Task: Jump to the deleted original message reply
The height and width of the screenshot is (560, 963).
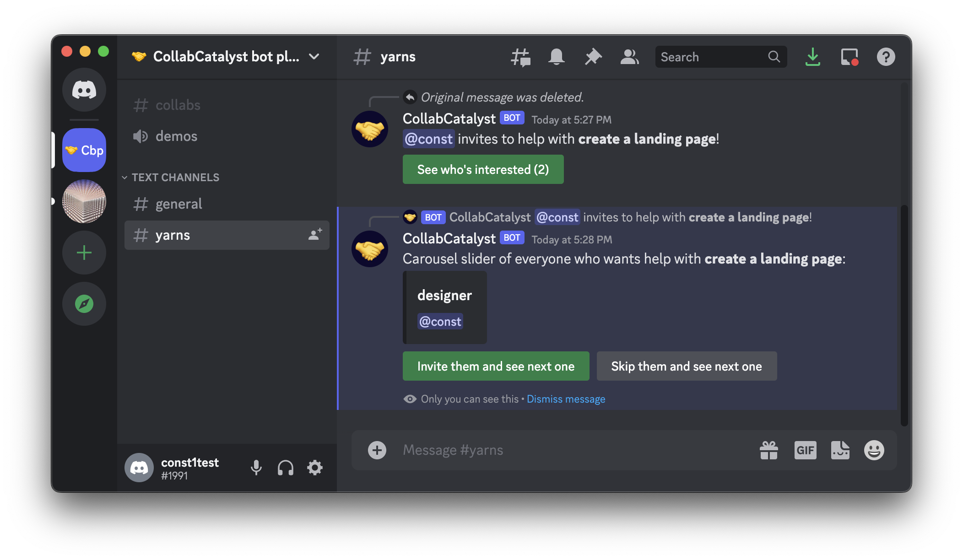Action: (502, 97)
